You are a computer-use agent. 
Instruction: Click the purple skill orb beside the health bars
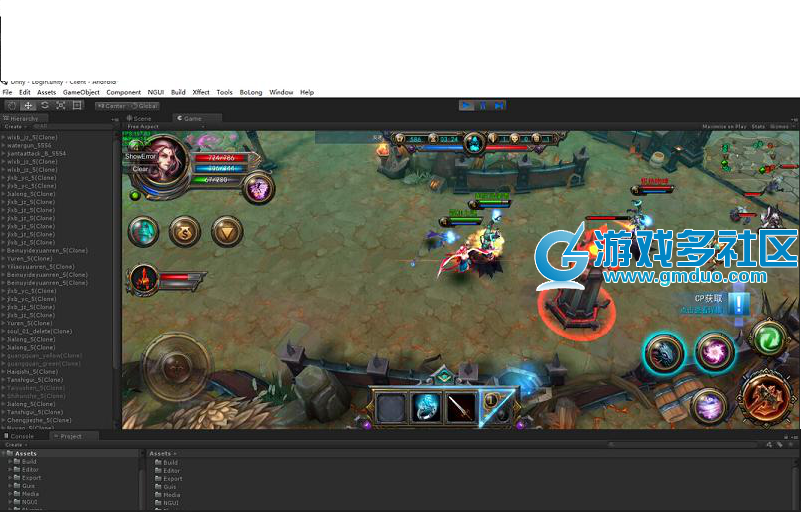click(258, 189)
